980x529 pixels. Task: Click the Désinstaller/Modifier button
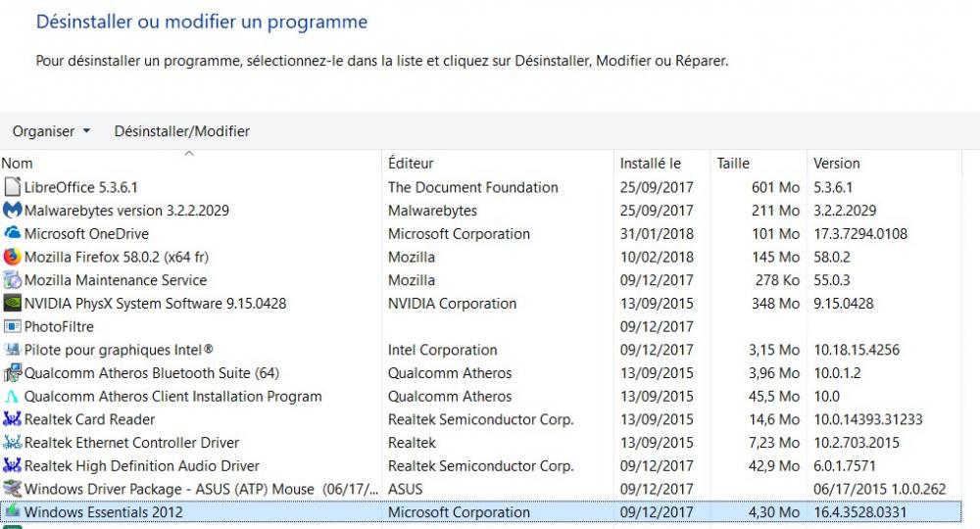click(x=182, y=131)
